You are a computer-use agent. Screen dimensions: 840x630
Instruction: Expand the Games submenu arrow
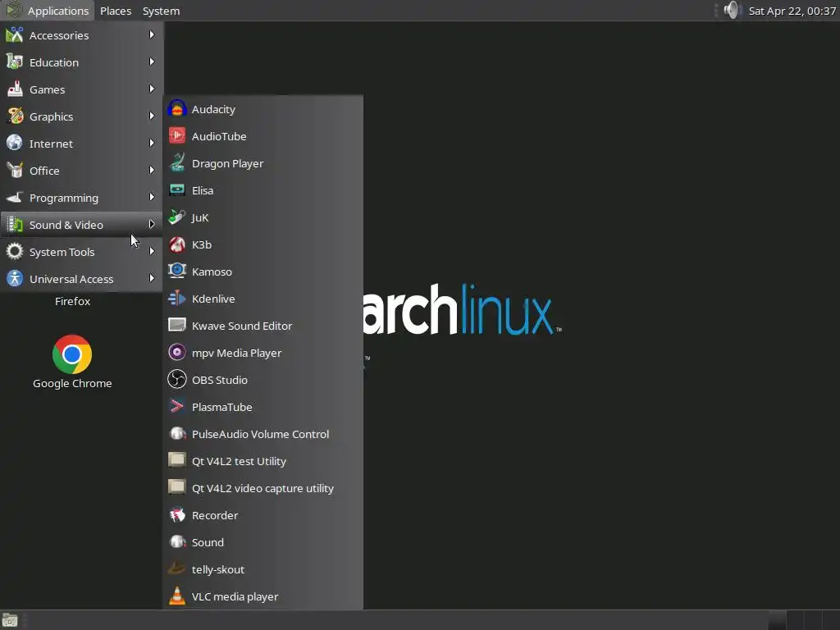pos(152,89)
